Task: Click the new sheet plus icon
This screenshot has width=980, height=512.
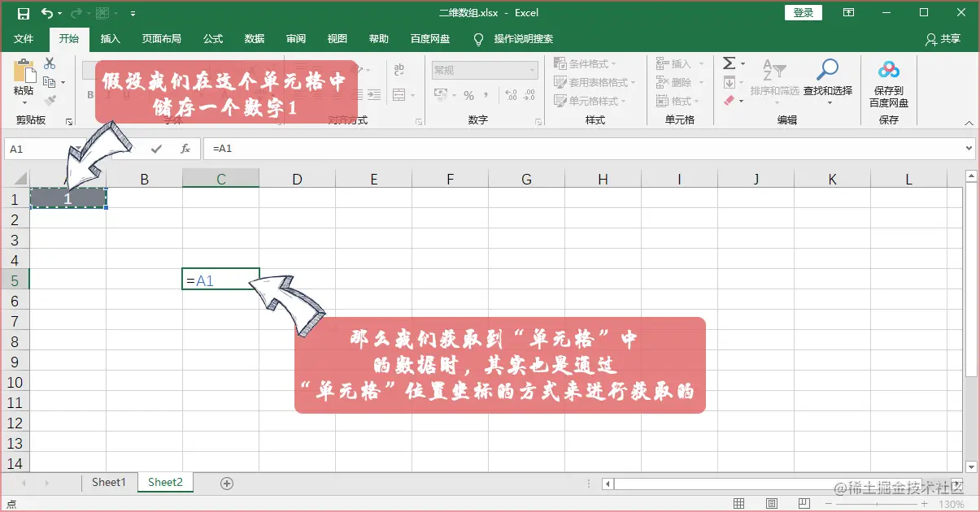Action: pos(227,483)
